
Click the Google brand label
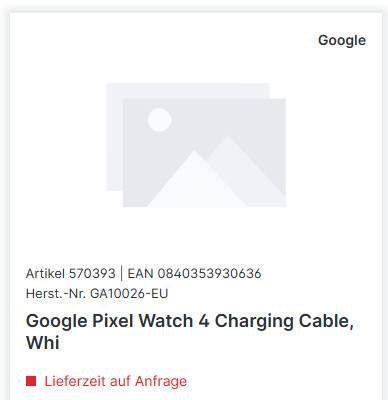[342, 41]
